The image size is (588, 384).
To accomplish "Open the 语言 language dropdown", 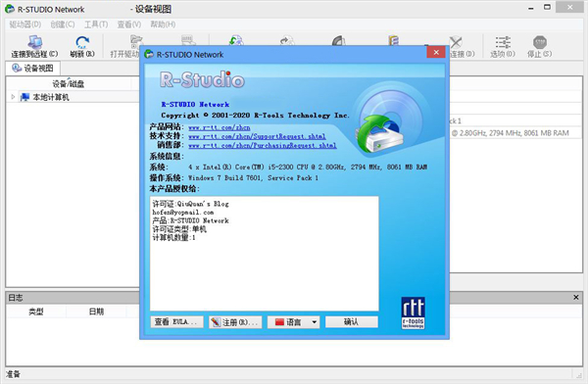I will click(x=293, y=321).
